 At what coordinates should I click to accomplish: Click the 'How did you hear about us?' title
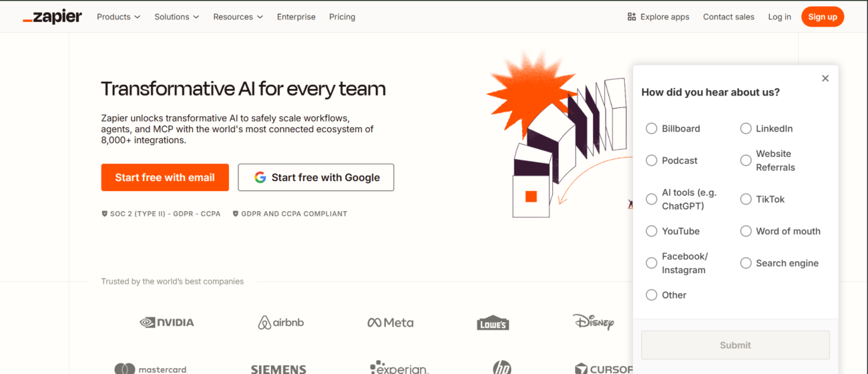[710, 92]
